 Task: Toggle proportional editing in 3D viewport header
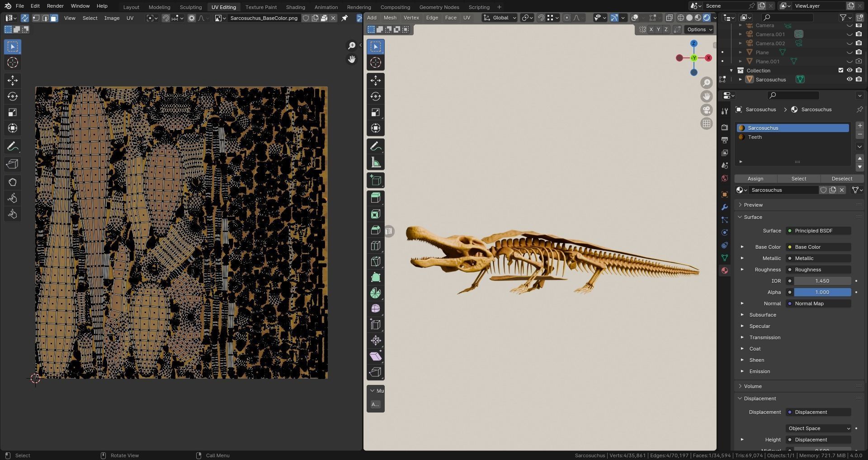[x=567, y=18]
